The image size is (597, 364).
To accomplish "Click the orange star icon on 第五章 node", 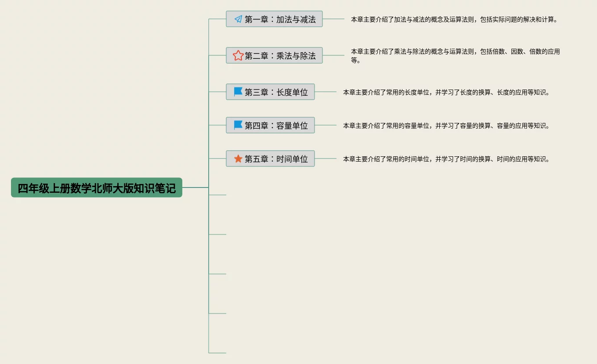I will pyautogui.click(x=238, y=159).
